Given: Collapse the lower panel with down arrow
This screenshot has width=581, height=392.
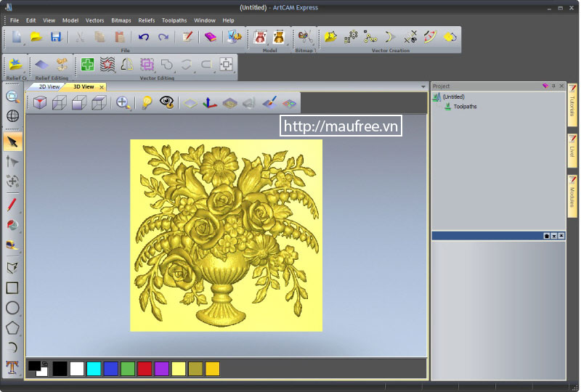Looking at the screenshot, I should pyautogui.click(x=553, y=236).
